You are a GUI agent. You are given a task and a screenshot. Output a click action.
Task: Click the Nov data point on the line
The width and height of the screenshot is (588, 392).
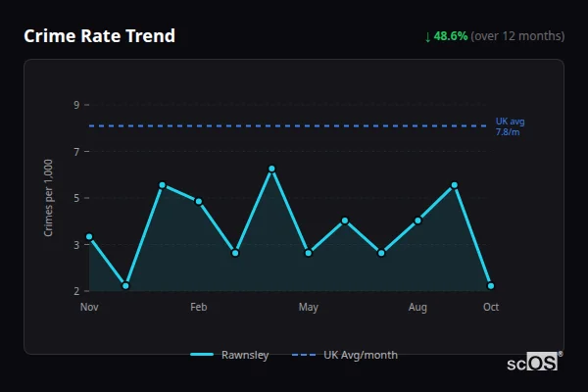tap(89, 237)
